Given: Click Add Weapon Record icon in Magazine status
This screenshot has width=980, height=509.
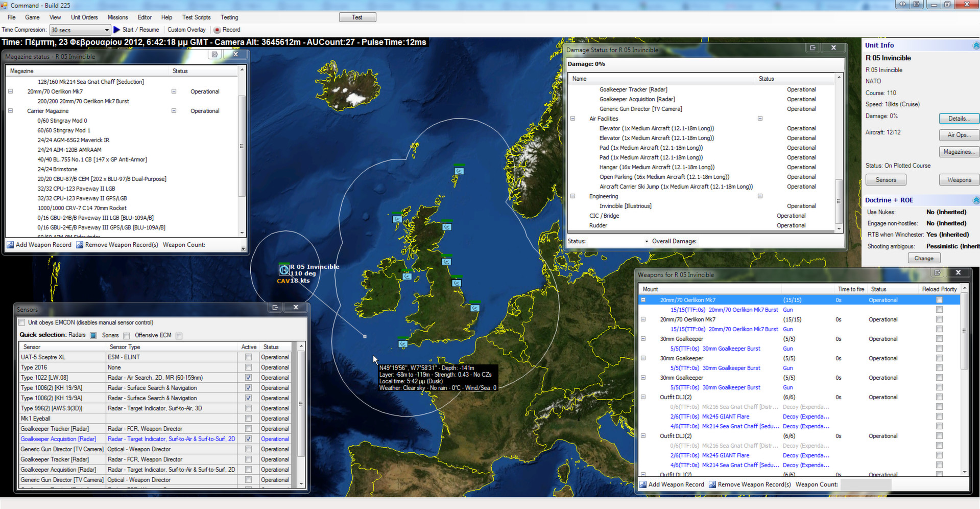Looking at the screenshot, I should 10,245.
